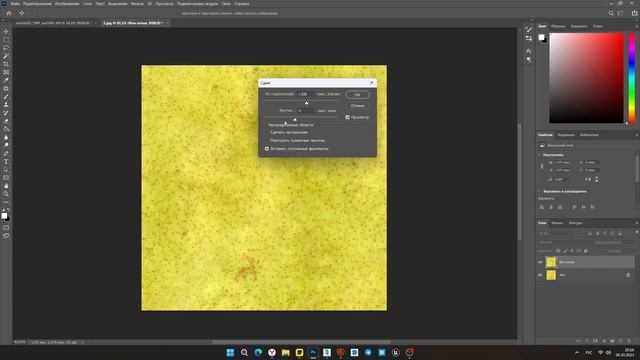Open the layer blending mode dropdown
Image resolution: width=640 pixels, height=360 pixels.
[564, 242]
